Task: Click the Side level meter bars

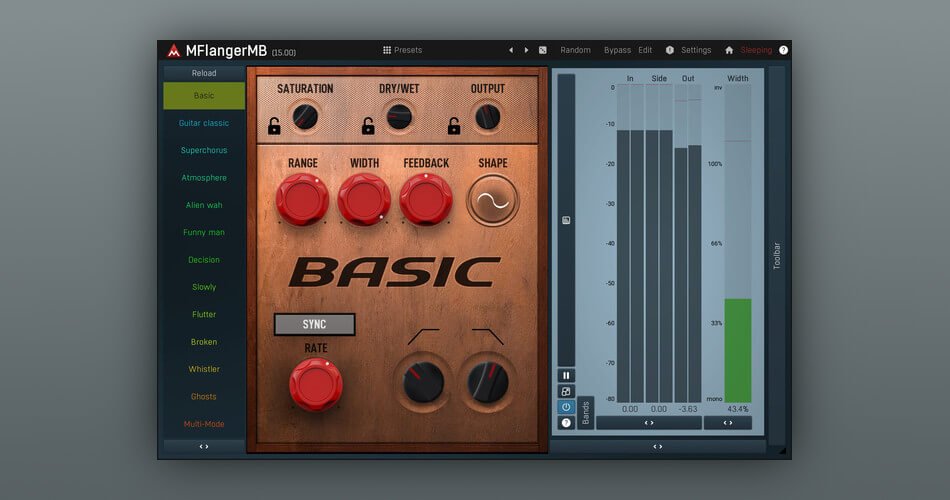Action: 659,243
